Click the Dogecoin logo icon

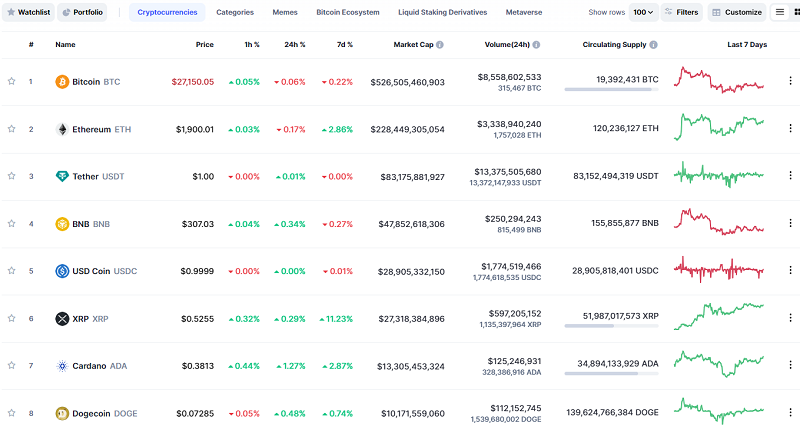62,413
